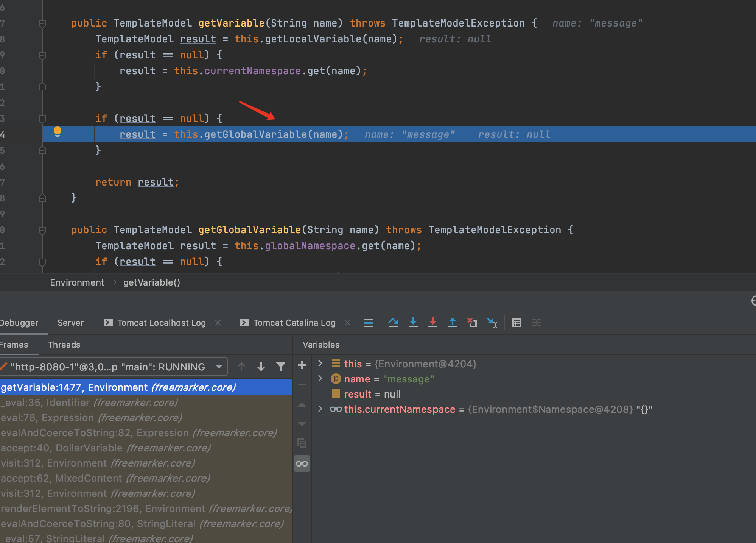Switch to Debugger tab

point(19,323)
